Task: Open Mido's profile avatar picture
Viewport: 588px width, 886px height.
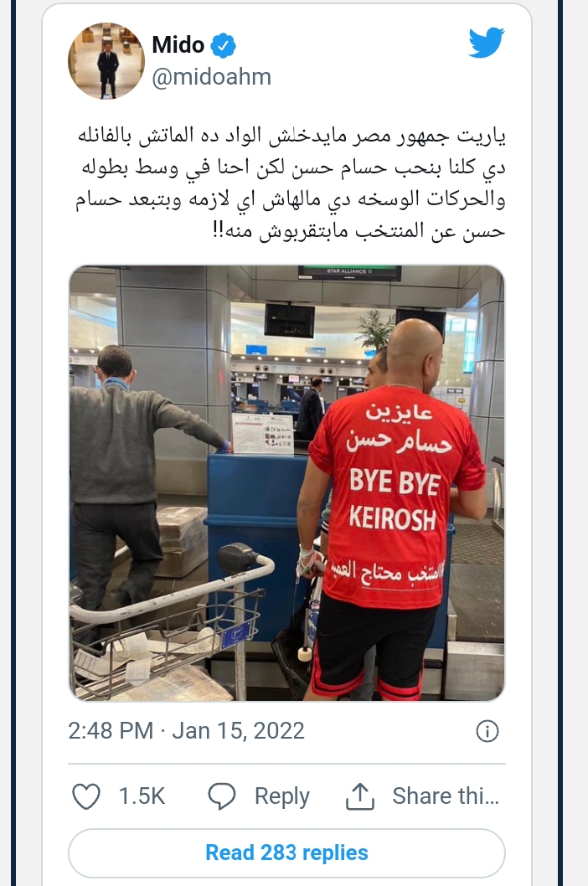Action: [x=106, y=61]
